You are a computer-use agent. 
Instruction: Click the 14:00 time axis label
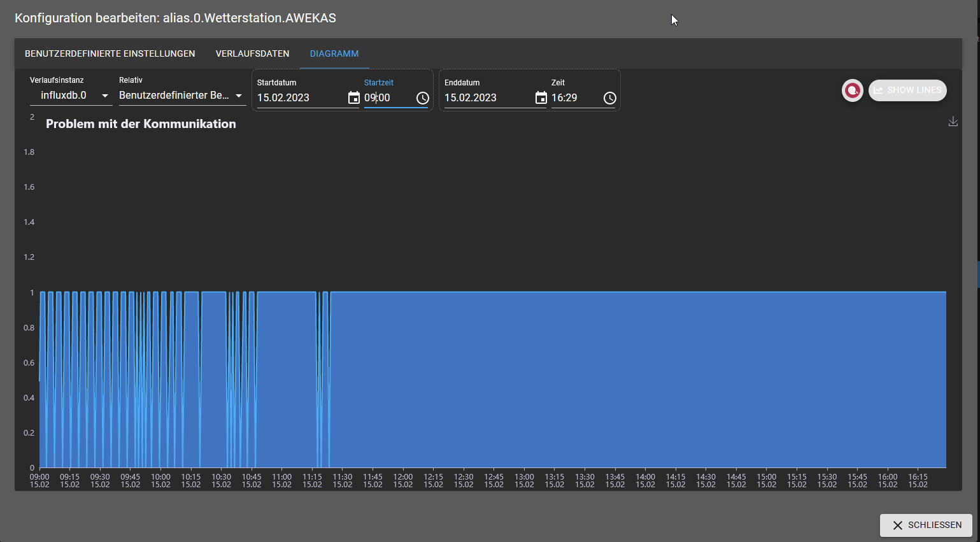pos(645,481)
